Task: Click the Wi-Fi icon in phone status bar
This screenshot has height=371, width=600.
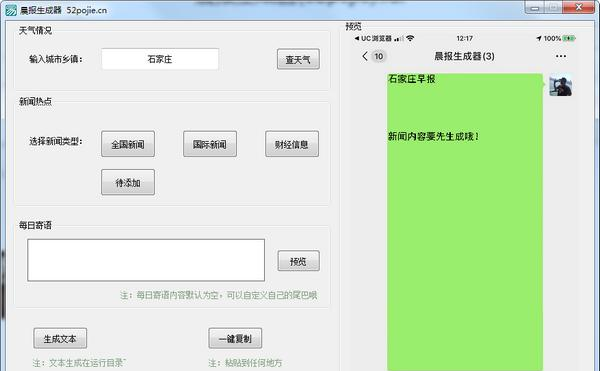Action: point(410,38)
